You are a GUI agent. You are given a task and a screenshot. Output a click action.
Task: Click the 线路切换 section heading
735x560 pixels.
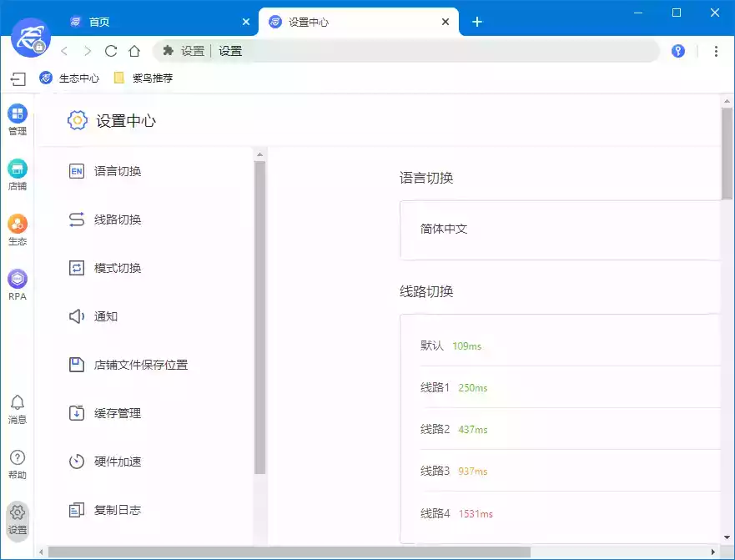pos(426,291)
